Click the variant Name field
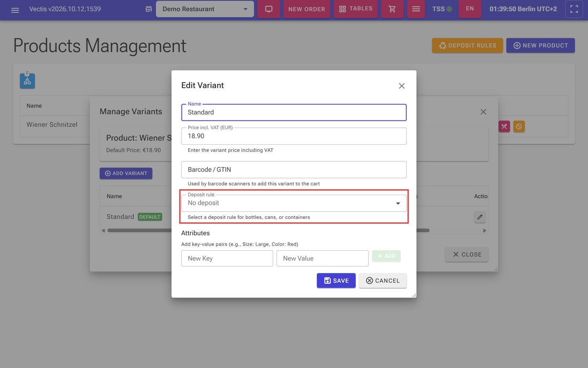 coord(294,112)
